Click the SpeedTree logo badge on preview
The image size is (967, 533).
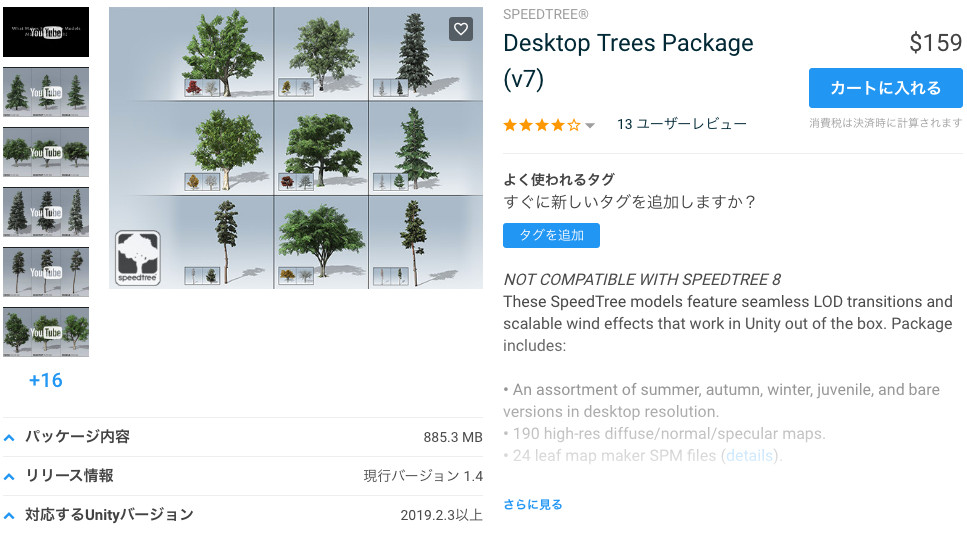coord(138,258)
